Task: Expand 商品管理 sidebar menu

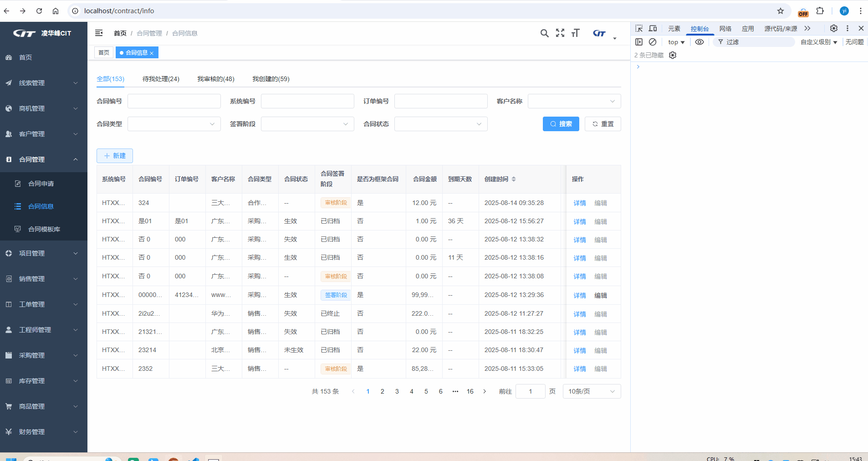Action: click(44, 406)
